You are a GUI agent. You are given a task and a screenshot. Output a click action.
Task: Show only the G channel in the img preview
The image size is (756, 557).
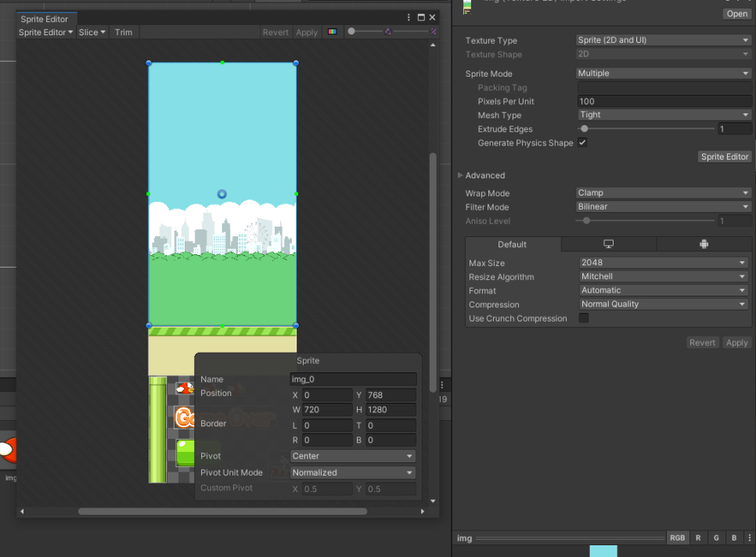(715, 537)
